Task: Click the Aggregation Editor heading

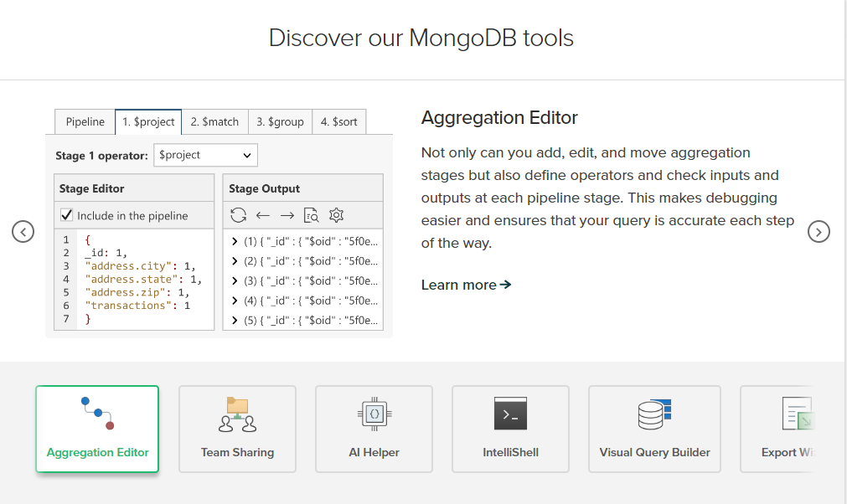Action: 499,118
